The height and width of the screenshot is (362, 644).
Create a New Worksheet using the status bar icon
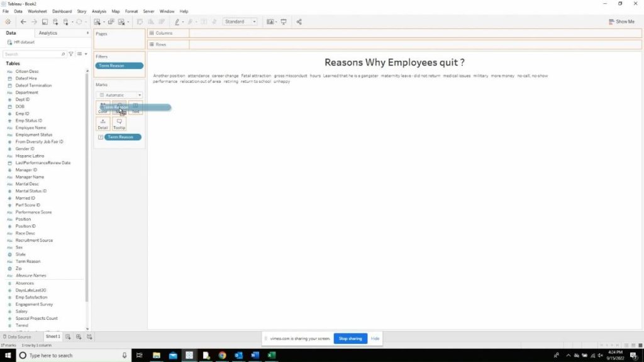(67, 337)
